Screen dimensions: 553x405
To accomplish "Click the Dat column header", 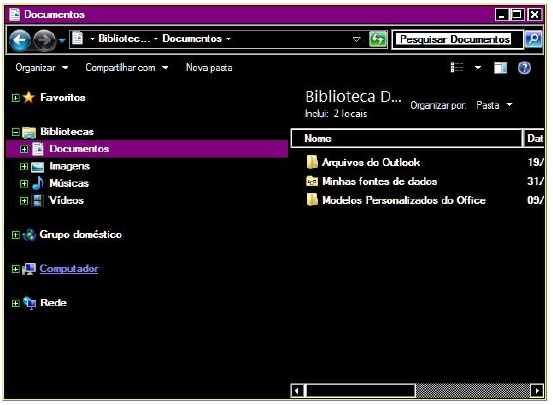I will (x=534, y=138).
